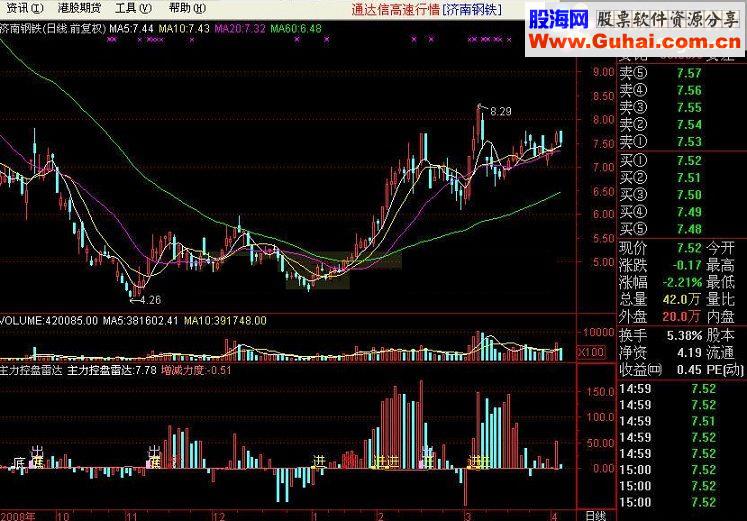Click the 8.29 high price marker
The height and width of the screenshot is (521, 747).
pyautogui.click(x=500, y=111)
